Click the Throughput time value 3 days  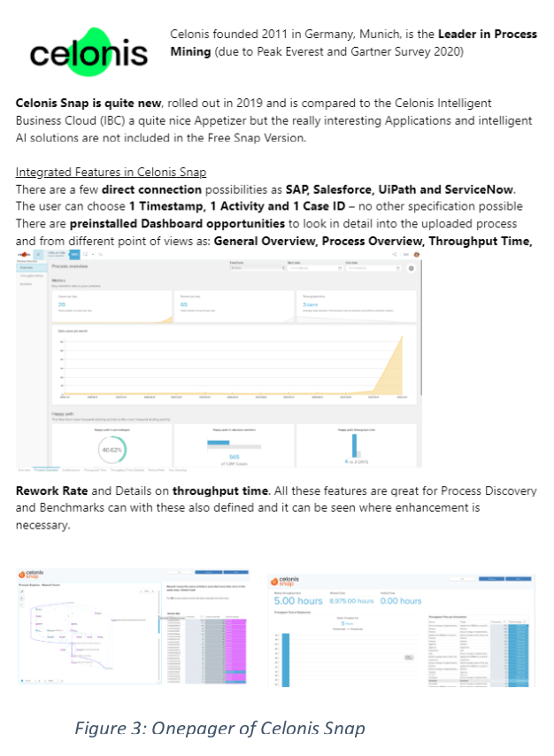point(310,305)
